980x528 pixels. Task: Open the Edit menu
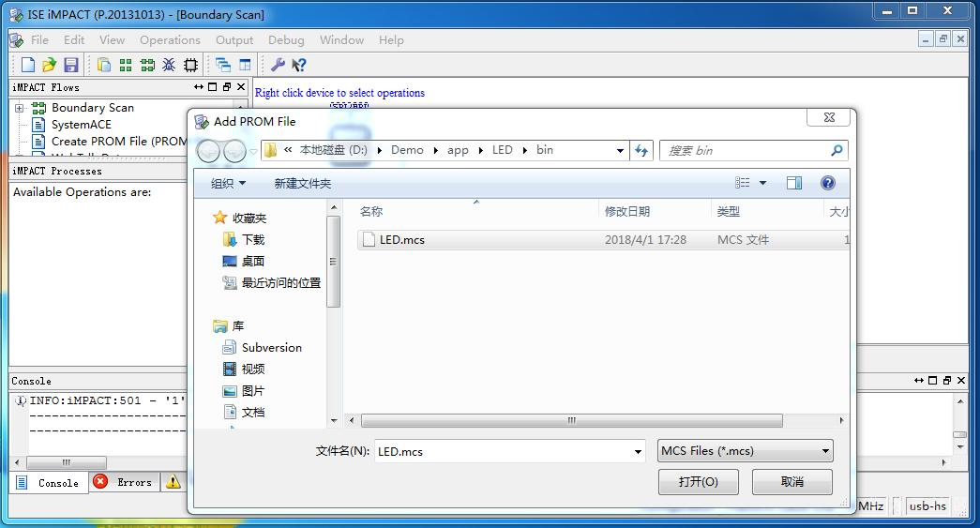coord(74,40)
